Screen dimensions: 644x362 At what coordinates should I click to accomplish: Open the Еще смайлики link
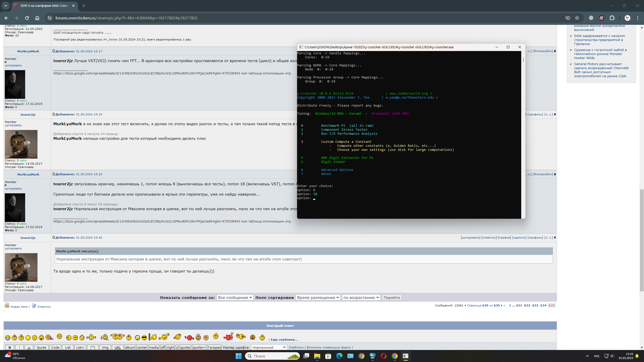click(x=284, y=340)
